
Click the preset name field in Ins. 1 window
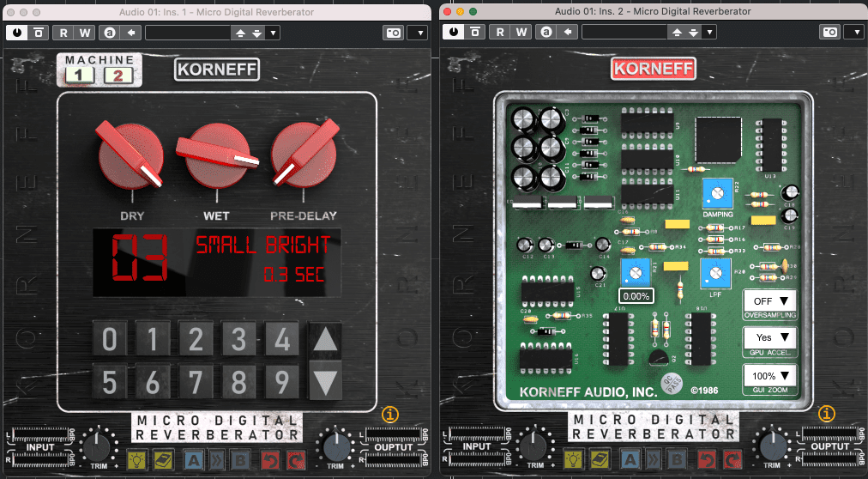point(188,33)
